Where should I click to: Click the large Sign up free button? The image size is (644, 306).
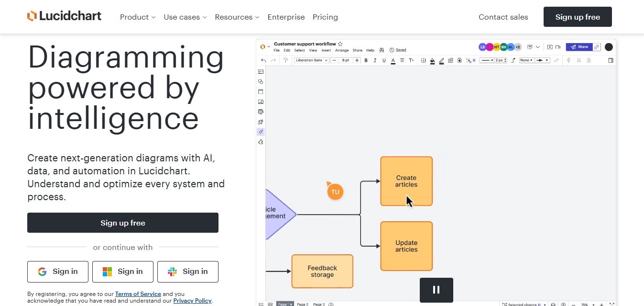click(123, 223)
